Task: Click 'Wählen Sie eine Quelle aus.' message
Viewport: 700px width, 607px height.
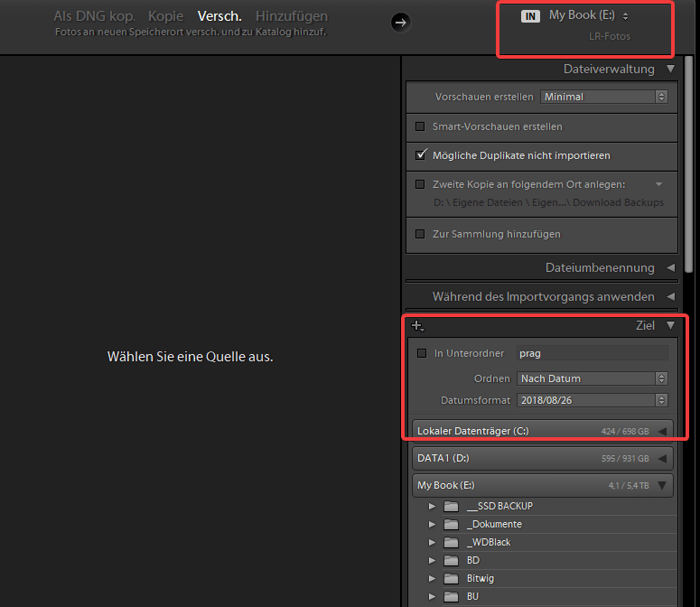Action: click(x=191, y=357)
